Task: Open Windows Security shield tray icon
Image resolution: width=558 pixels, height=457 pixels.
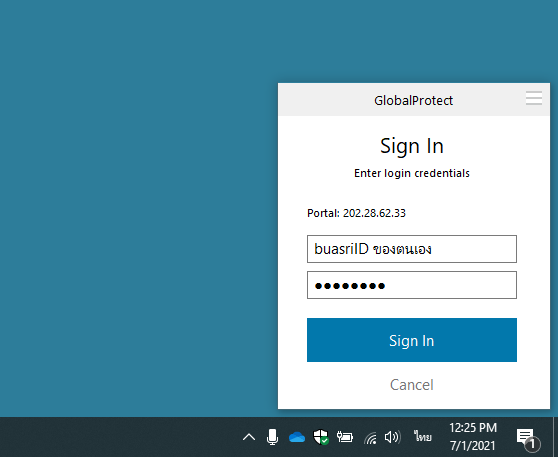Action: (321, 437)
